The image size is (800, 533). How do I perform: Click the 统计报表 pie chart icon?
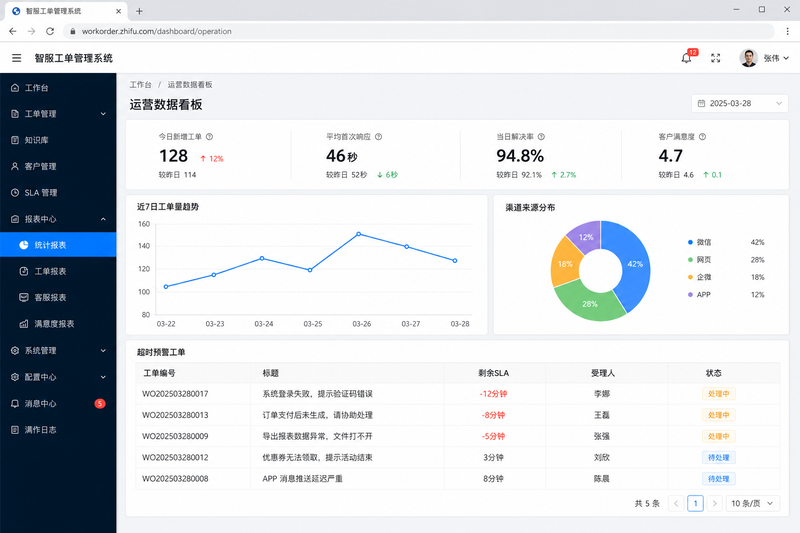tap(23, 245)
